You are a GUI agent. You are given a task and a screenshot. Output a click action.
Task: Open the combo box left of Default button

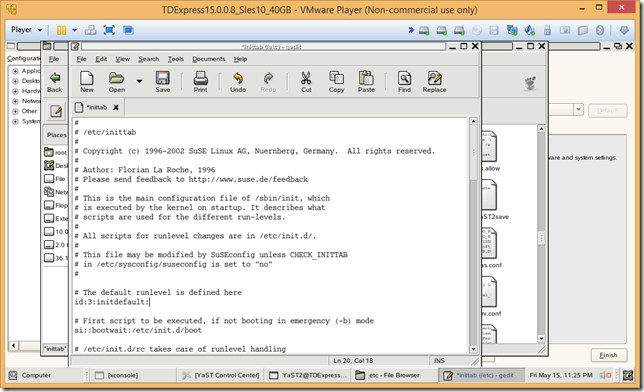(x=578, y=110)
